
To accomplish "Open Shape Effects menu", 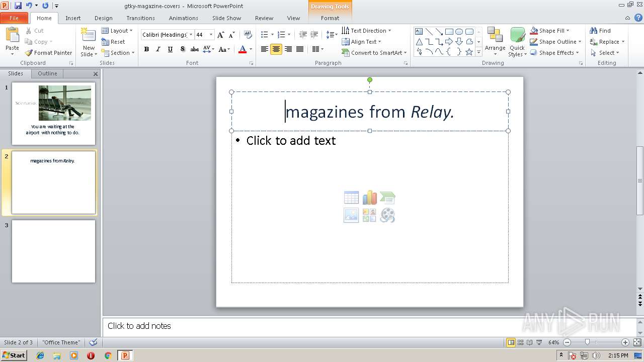I will point(554,53).
